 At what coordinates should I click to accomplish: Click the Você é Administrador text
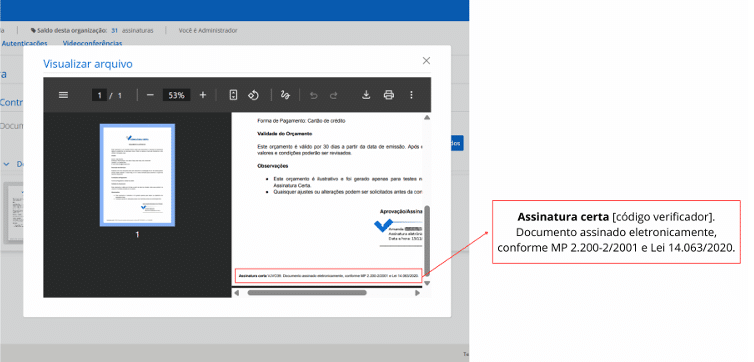click(208, 30)
